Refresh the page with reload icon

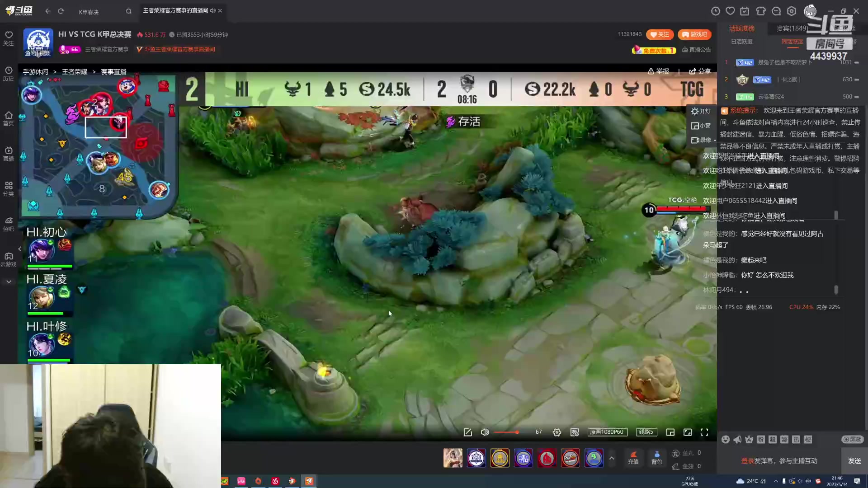61,11
